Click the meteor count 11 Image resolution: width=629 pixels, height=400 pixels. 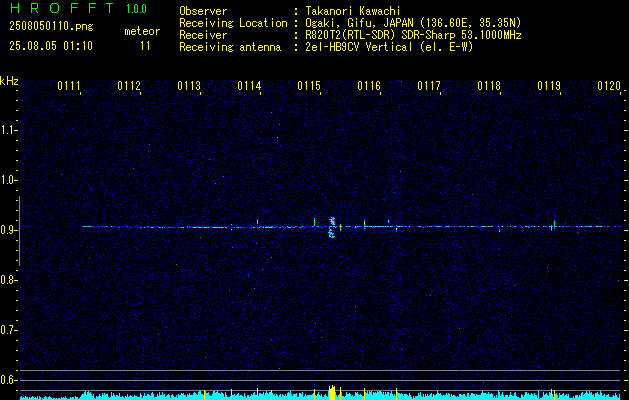(145, 46)
